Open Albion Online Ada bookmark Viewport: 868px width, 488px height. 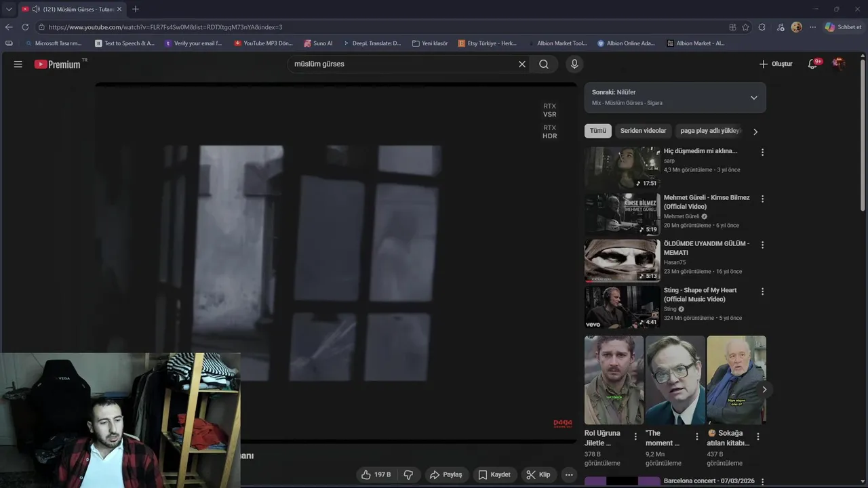(626, 43)
